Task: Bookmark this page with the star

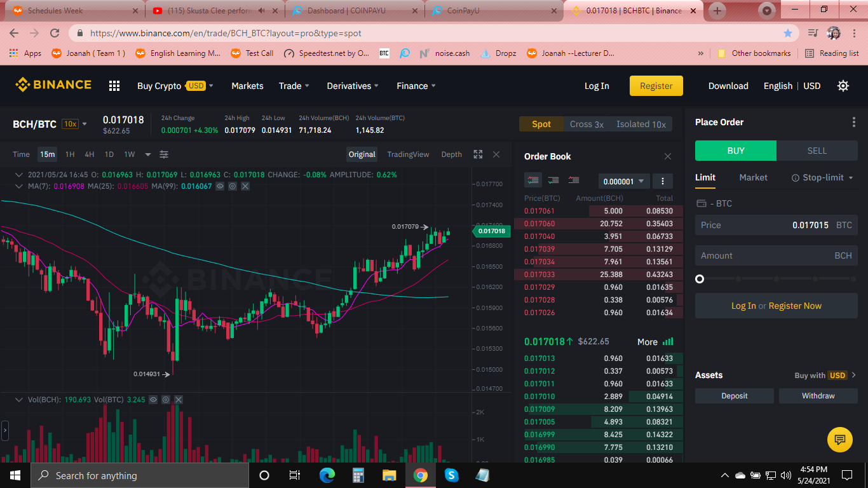Action: [x=788, y=33]
